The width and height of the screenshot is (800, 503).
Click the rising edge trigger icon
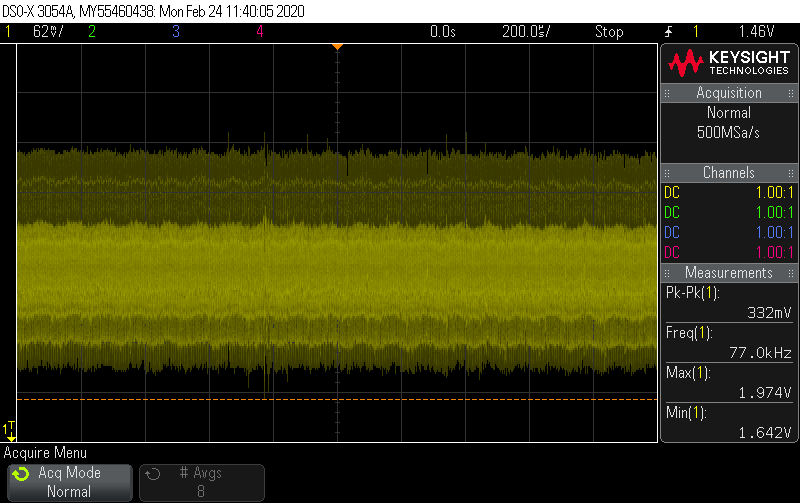(x=668, y=32)
